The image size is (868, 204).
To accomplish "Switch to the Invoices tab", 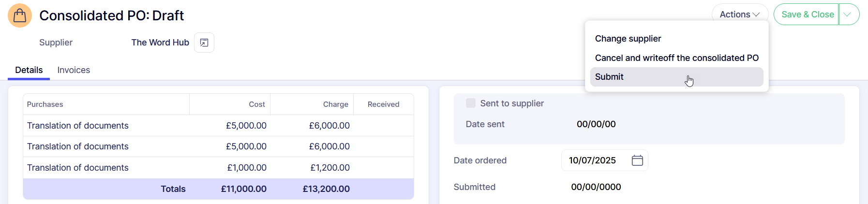I will coord(74,70).
